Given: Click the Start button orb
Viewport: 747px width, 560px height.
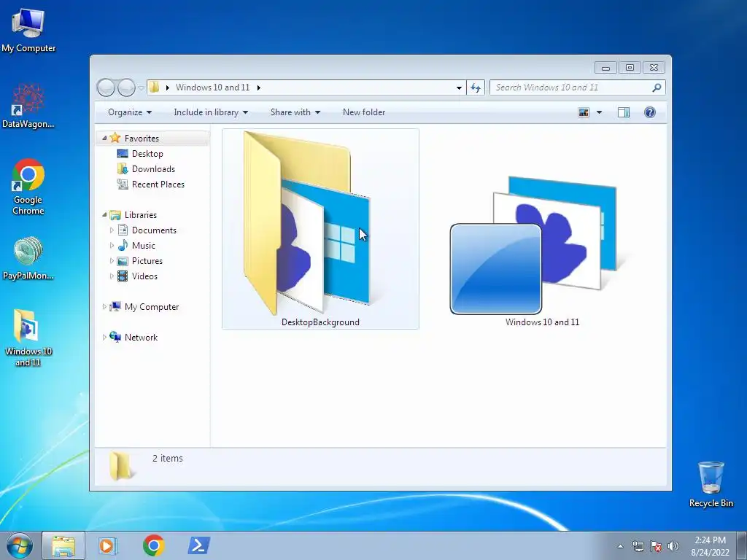Looking at the screenshot, I should tap(20, 545).
